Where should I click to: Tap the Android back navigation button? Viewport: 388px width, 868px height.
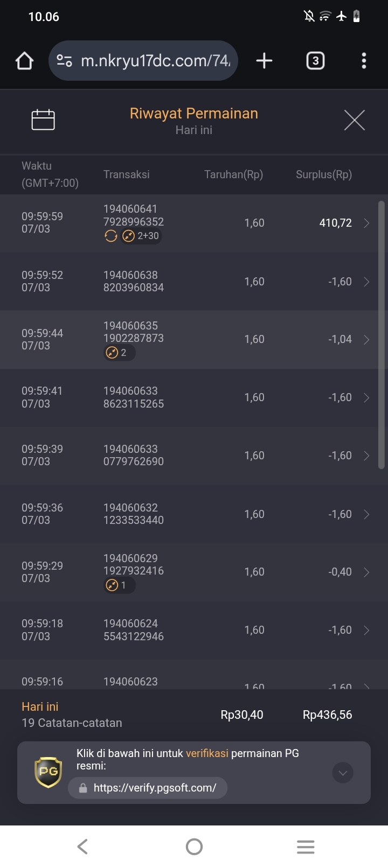82,846
